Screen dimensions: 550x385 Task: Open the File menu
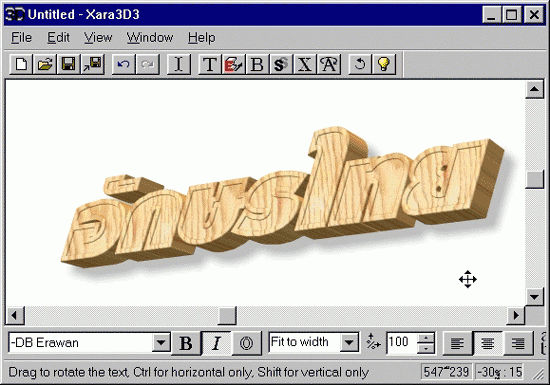click(x=21, y=38)
